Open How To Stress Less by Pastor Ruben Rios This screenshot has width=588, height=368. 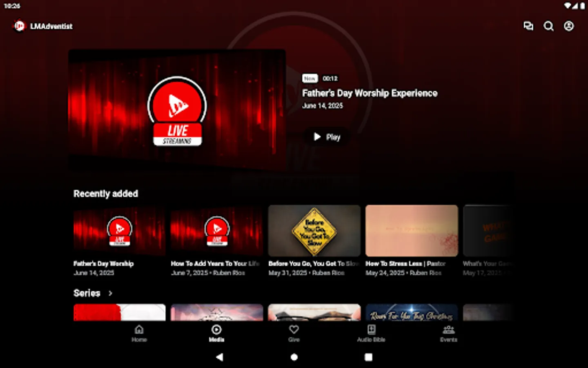point(412,231)
